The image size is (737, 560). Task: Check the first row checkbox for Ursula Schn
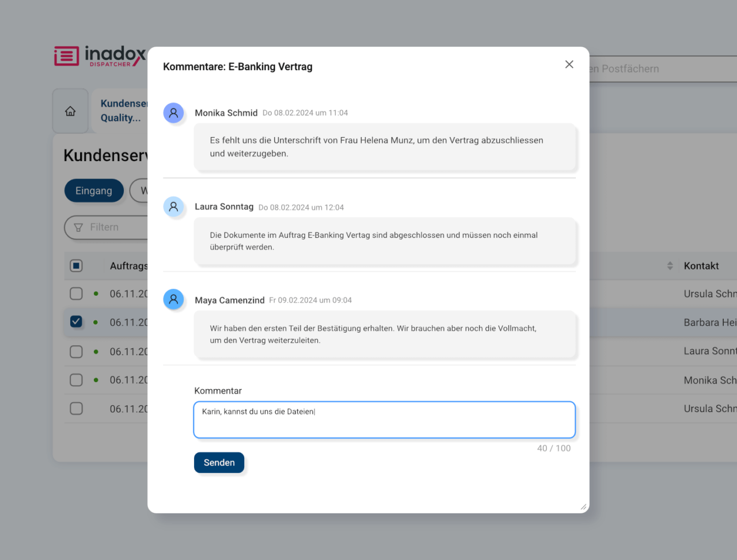coord(76,294)
